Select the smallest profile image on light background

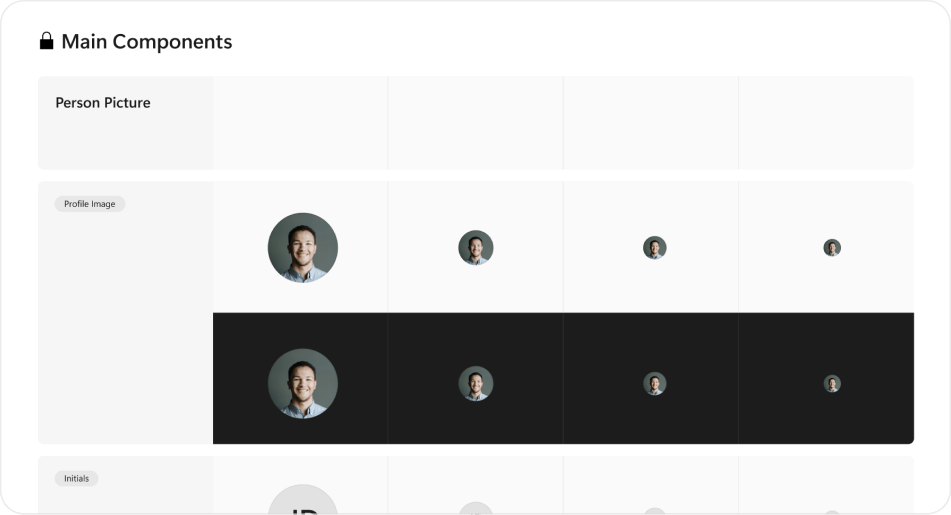pos(832,247)
